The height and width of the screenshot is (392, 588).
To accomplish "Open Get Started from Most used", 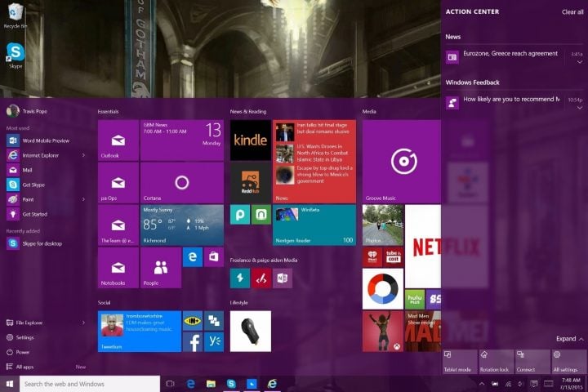I will [45, 214].
